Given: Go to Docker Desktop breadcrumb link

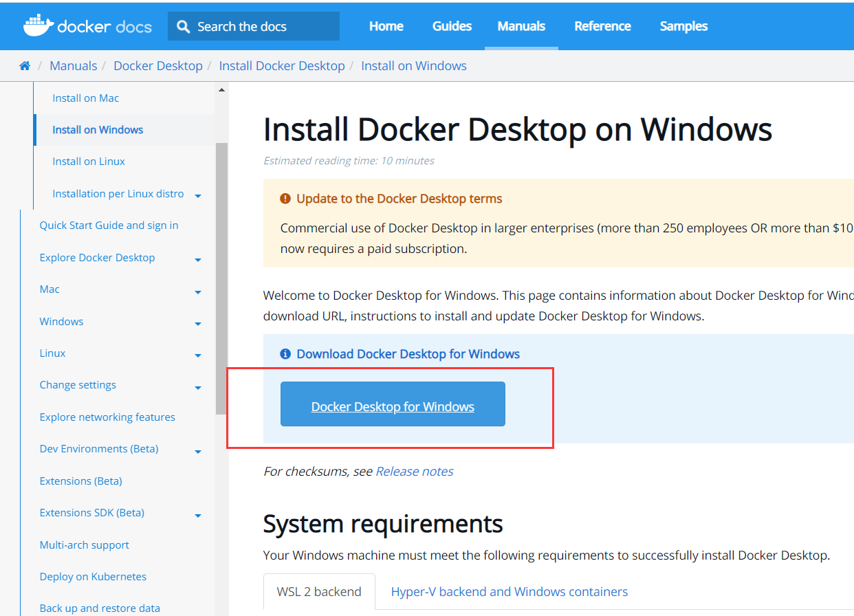Looking at the screenshot, I should pos(158,66).
